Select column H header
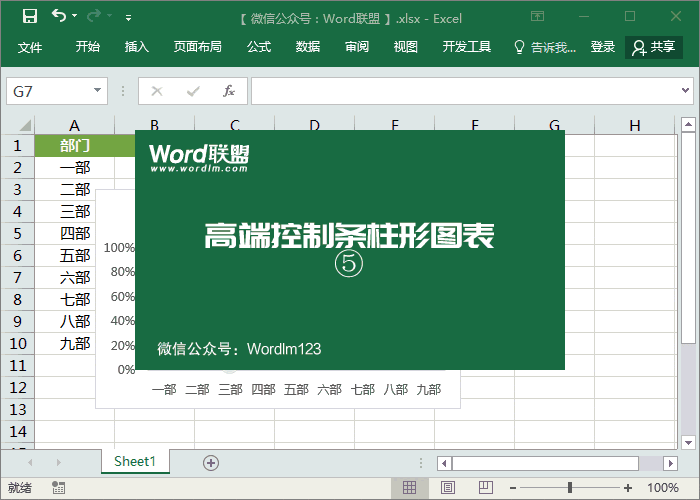700x500 pixels. (634, 125)
